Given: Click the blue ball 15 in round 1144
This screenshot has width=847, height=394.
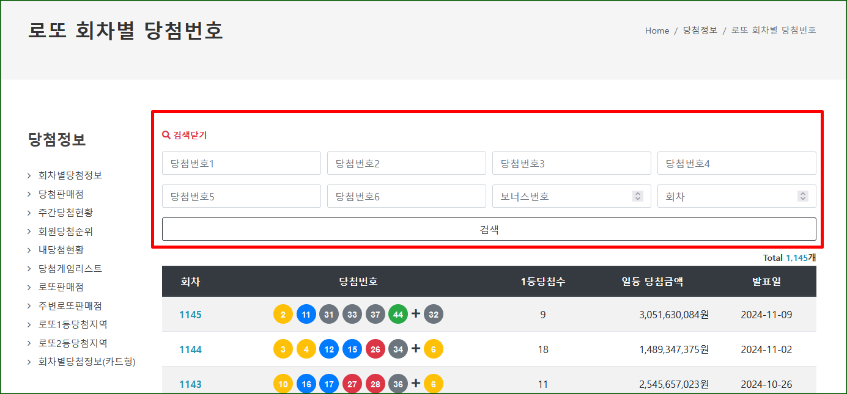Looking at the screenshot, I should point(352,349).
